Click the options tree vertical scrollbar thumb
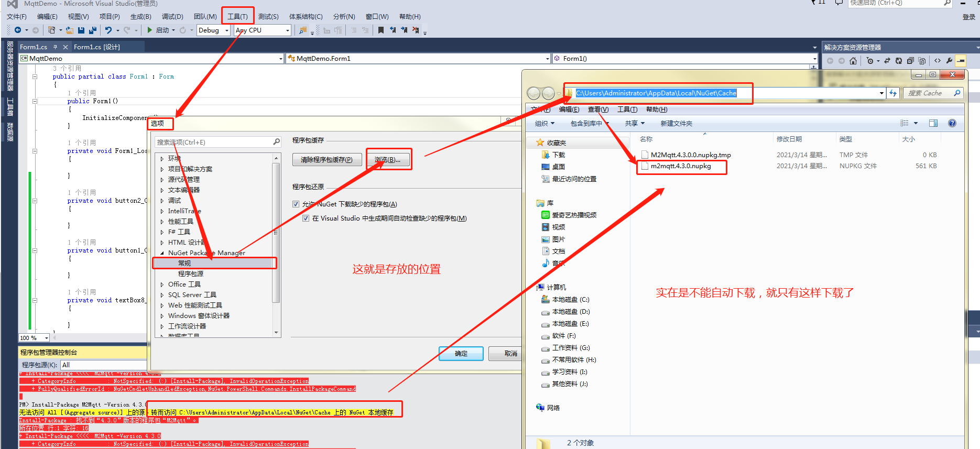980x449 pixels. 276,233
